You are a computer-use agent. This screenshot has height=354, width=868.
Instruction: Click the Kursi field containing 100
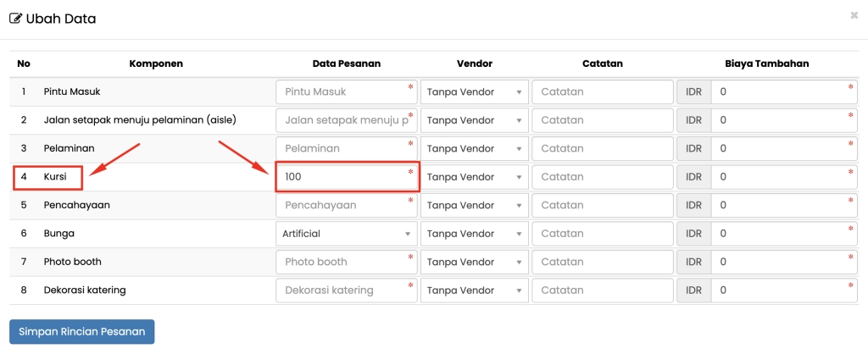pyautogui.click(x=347, y=177)
